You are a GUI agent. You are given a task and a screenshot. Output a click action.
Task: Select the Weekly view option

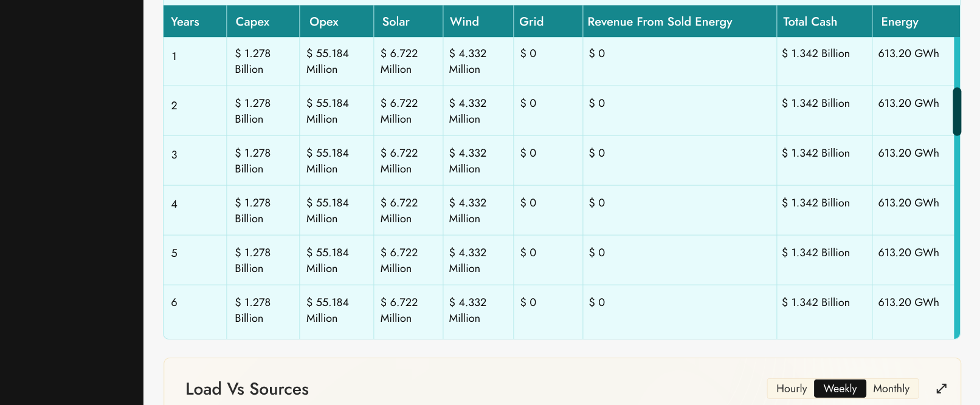[x=840, y=389]
